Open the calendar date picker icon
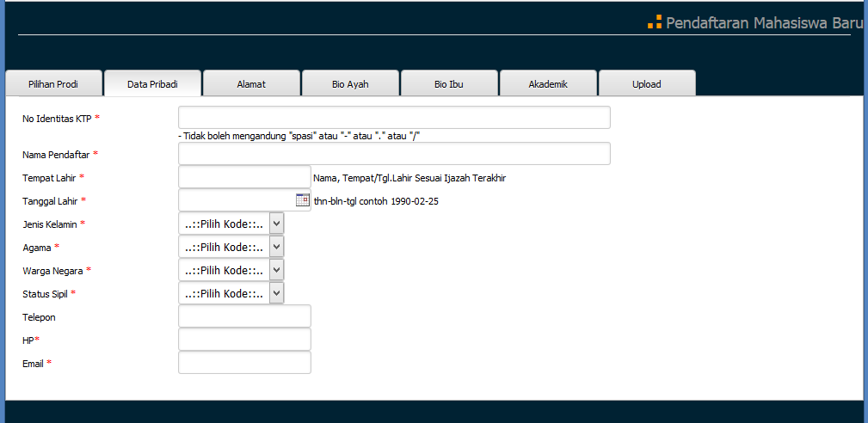This screenshot has height=423, width=868. pyautogui.click(x=303, y=199)
